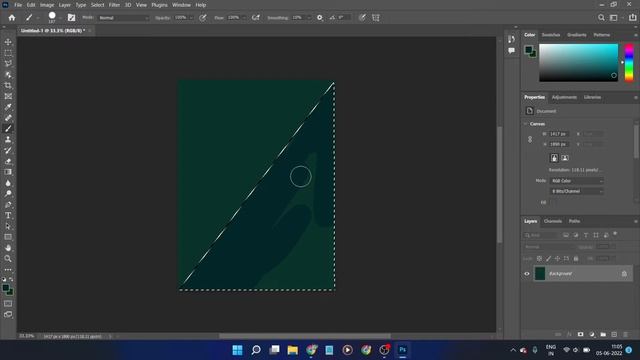Open the color Mode RGB Color dropdown

click(x=576, y=181)
